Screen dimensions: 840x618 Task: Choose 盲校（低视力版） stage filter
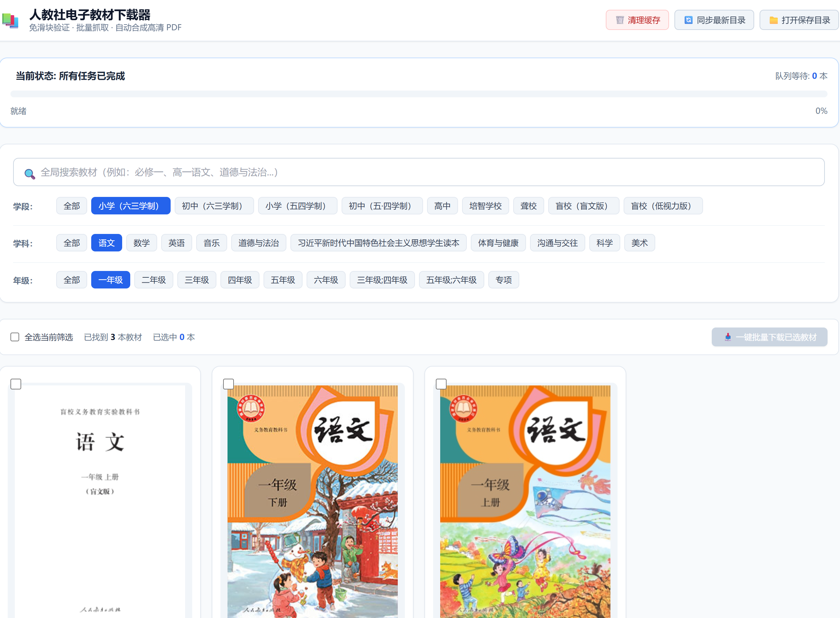point(663,206)
